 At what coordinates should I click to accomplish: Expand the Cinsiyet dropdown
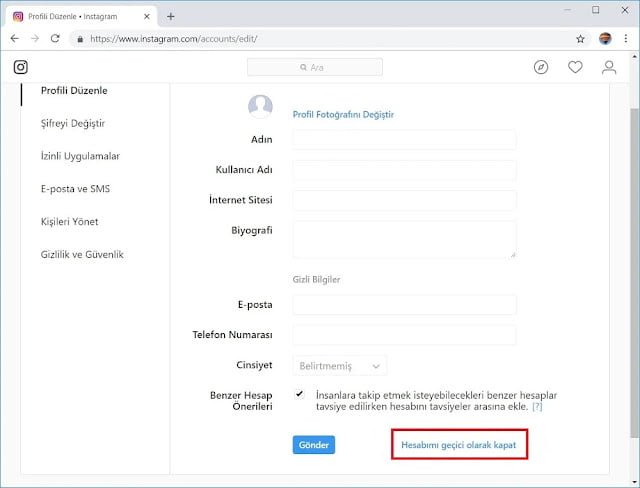340,366
